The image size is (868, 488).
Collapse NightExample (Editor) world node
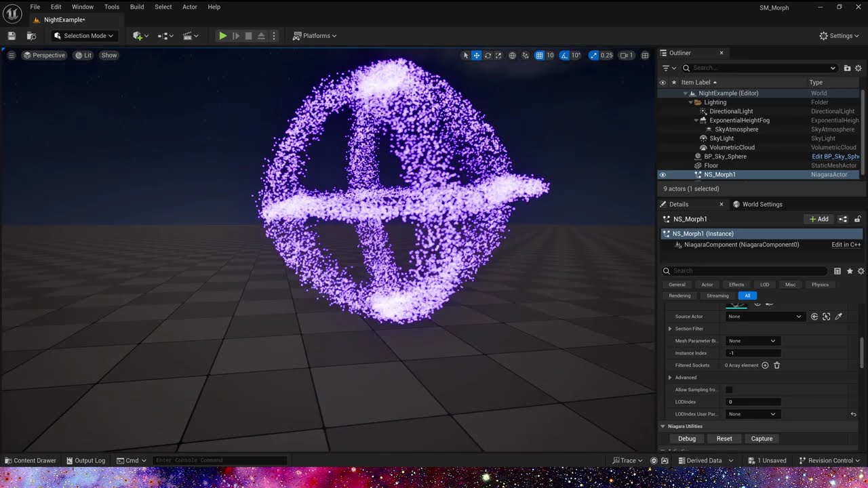(685, 94)
